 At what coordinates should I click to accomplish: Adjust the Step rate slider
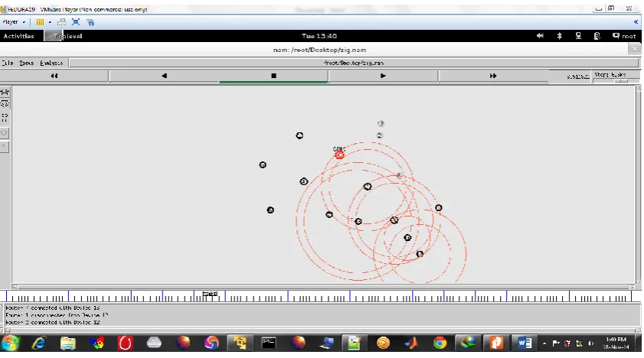click(620, 81)
